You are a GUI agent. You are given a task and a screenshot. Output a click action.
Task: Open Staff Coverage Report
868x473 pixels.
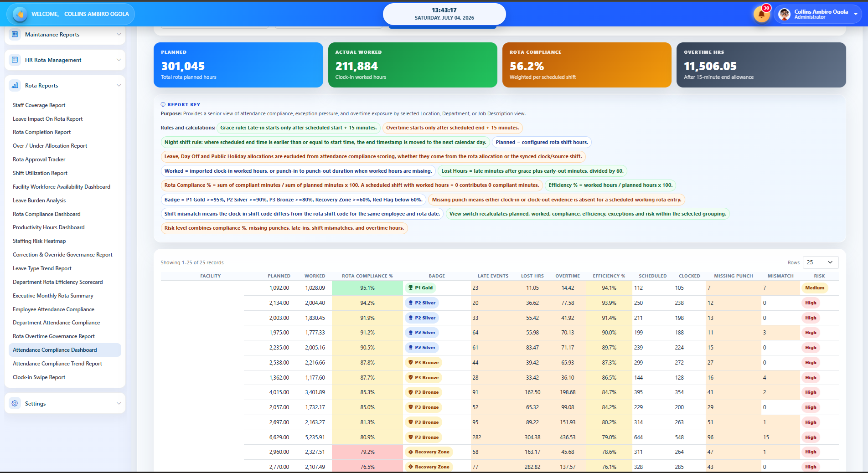[x=39, y=105]
